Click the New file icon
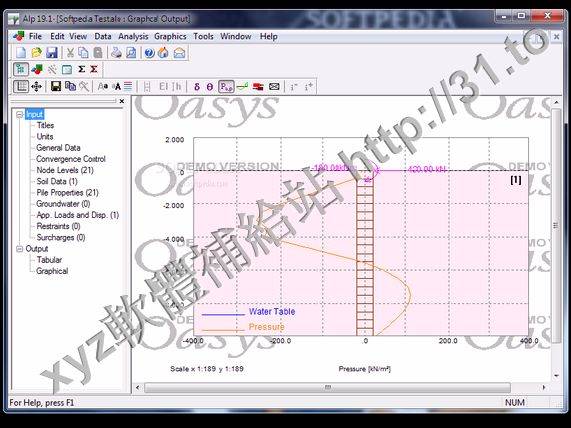Screen dimensions: 571x428 (x=21, y=53)
